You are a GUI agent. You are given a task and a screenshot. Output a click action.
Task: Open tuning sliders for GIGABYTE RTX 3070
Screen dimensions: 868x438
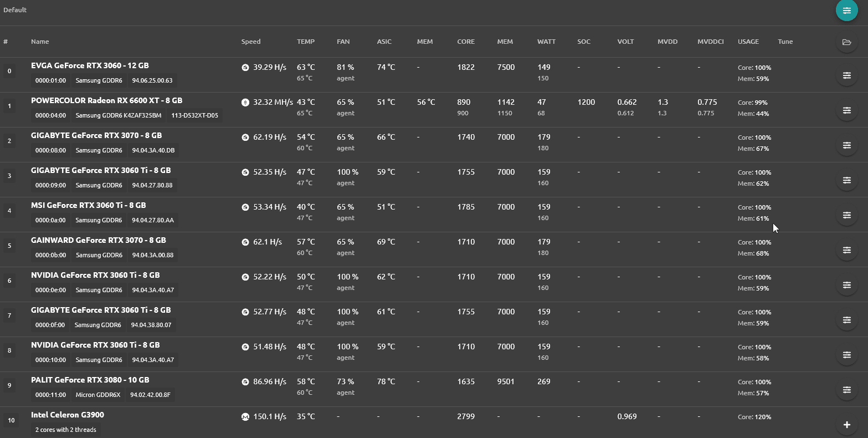click(x=846, y=145)
